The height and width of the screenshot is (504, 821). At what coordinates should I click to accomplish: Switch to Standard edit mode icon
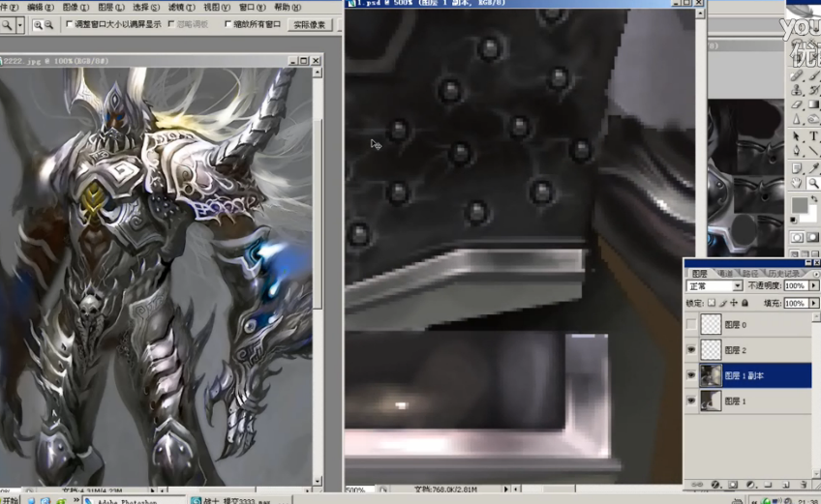click(797, 238)
